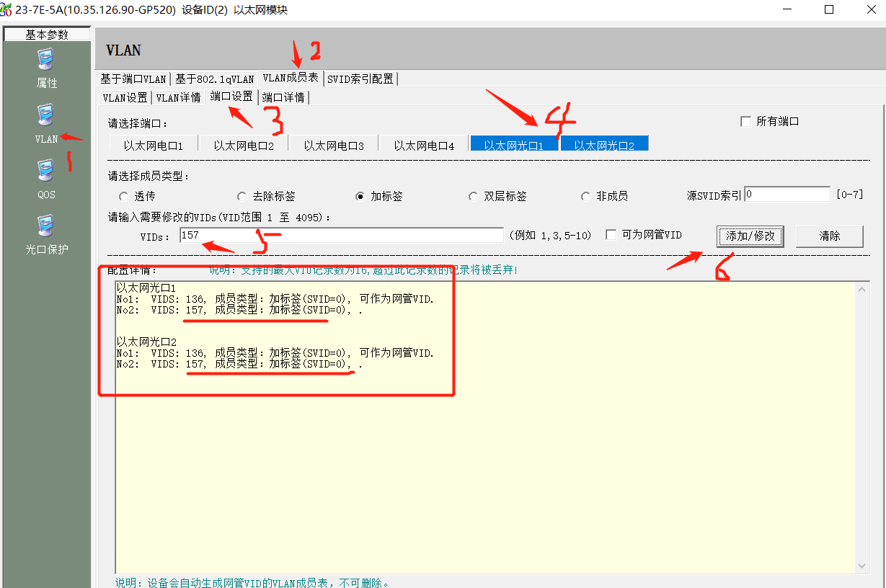The width and height of the screenshot is (886, 588).
Task: Choose 非成员 member type
Action: pos(586,196)
